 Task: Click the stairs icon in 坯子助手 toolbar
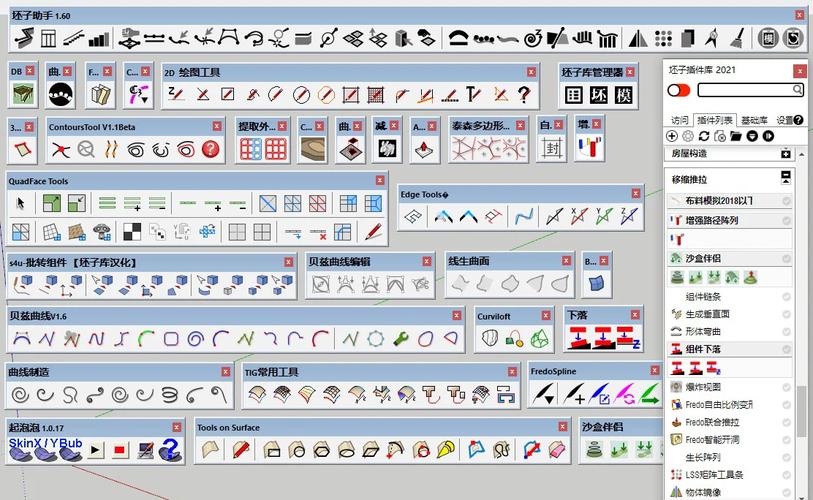[x=74, y=38]
